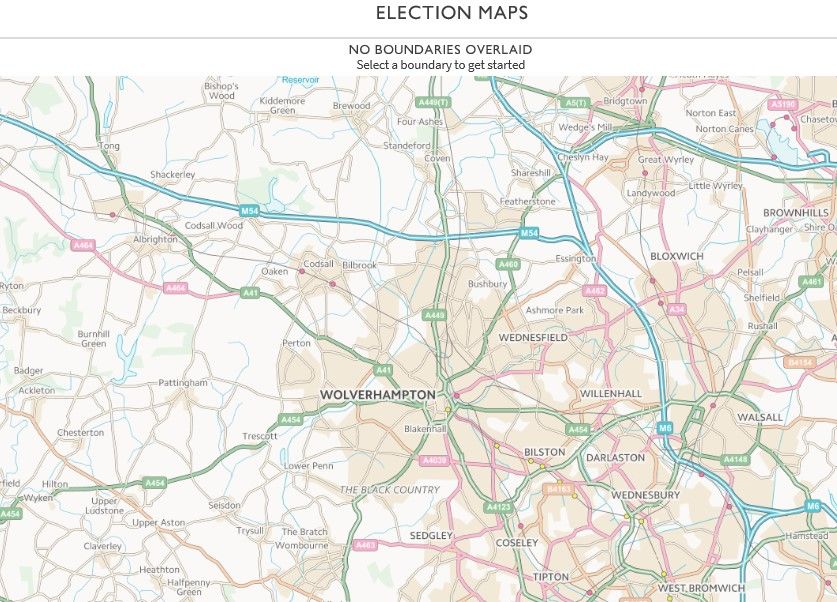
Task: Click the pink A463 road badge
Action: (366, 545)
